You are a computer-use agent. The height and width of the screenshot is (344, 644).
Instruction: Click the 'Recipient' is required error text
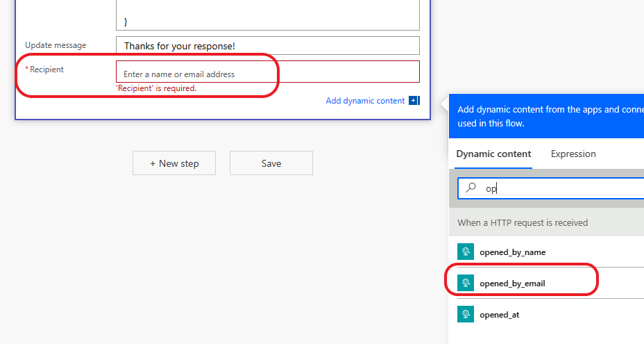click(157, 88)
